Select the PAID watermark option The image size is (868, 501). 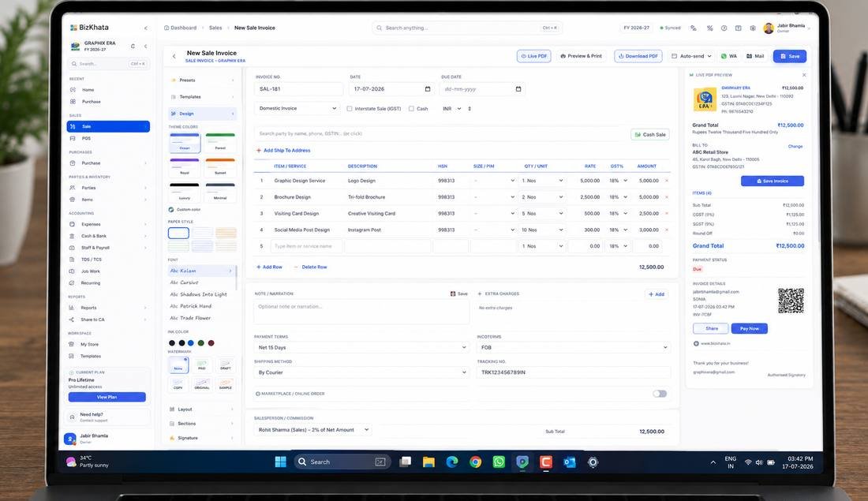tap(202, 365)
